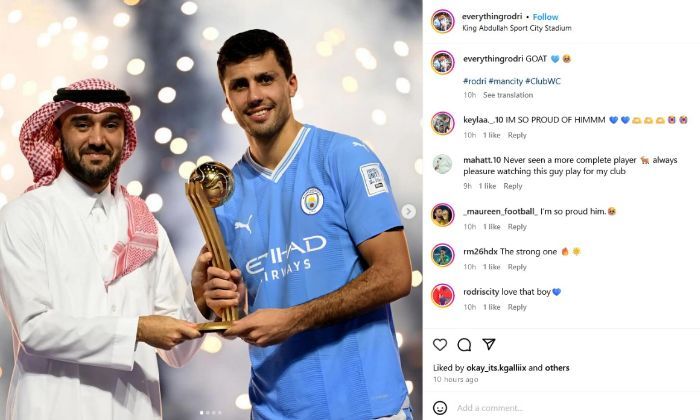Open the emoji picker smiley icon
The image size is (700, 420).
pos(440,408)
